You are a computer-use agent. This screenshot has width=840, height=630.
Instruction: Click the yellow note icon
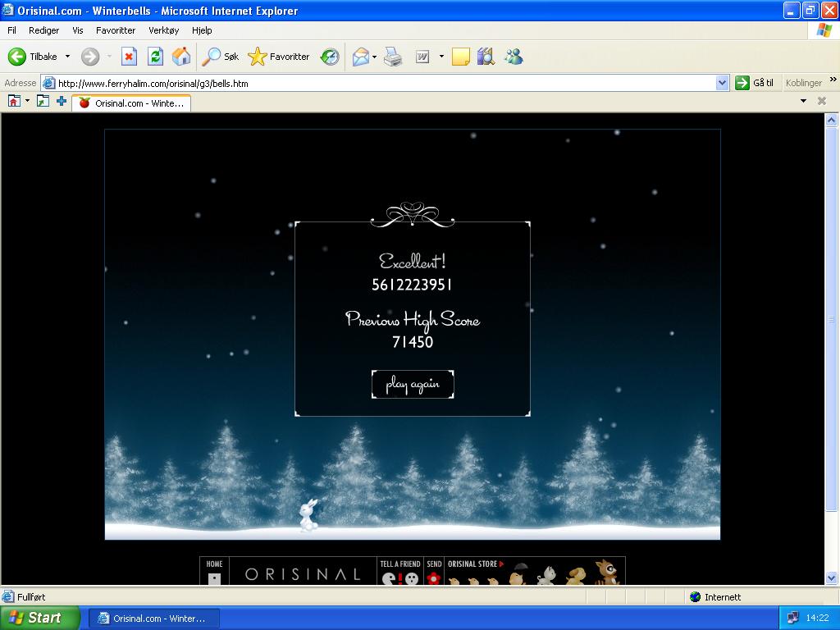pyautogui.click(x=461, y=57)
